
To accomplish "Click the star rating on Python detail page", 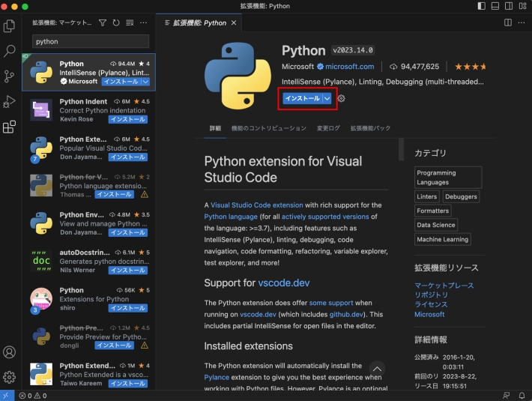I will pyautogui.click(x=471, y=67).
